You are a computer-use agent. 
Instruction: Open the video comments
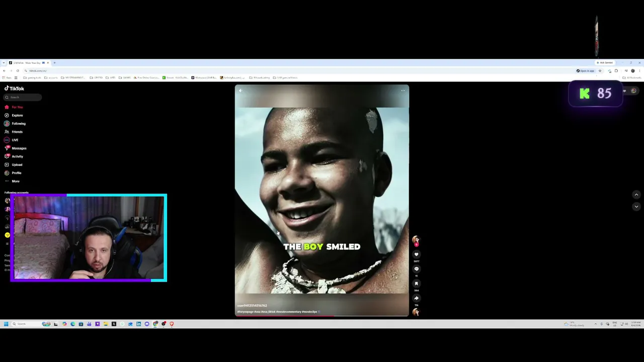(x=416, y=269)
